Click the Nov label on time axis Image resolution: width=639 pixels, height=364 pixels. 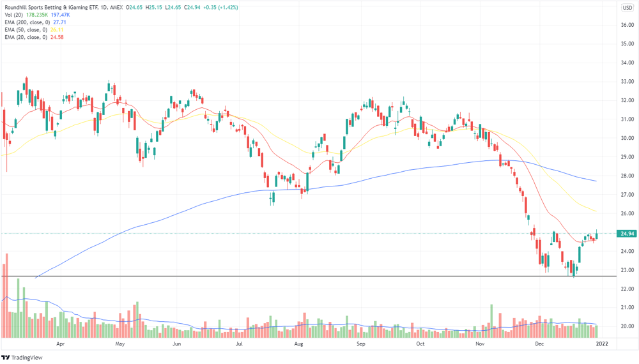pyautogui.click(x=480, y=344)
